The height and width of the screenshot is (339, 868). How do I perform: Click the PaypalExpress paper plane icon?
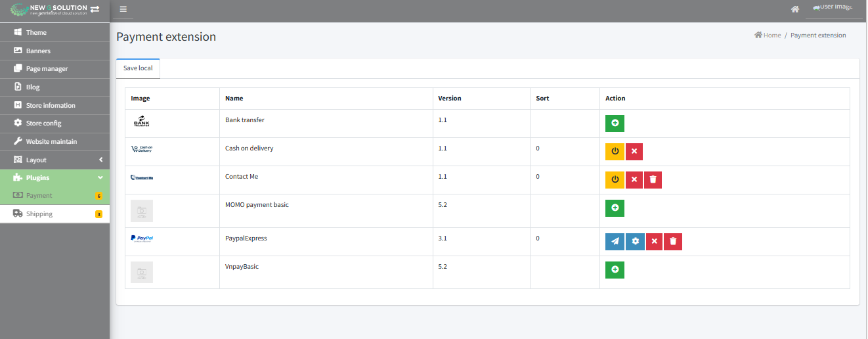[x=615, y=242]
